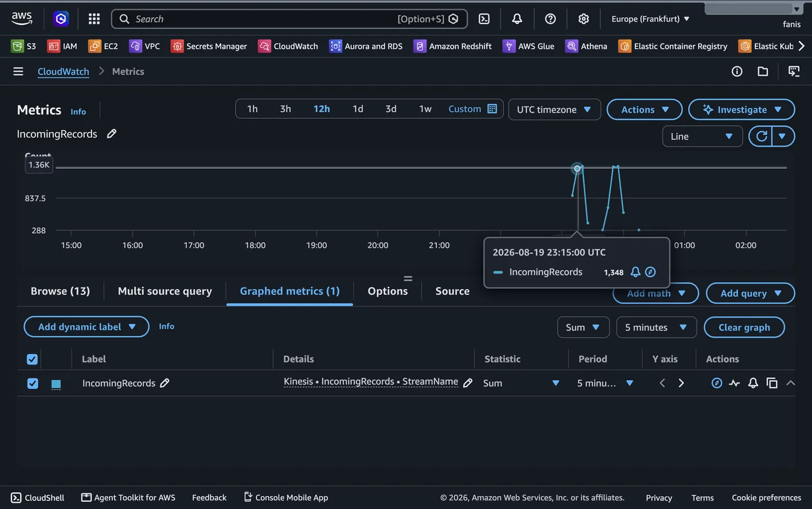Select the Custom time range
The width and height of the screenshot is (812, 509).
coord(472,109)
